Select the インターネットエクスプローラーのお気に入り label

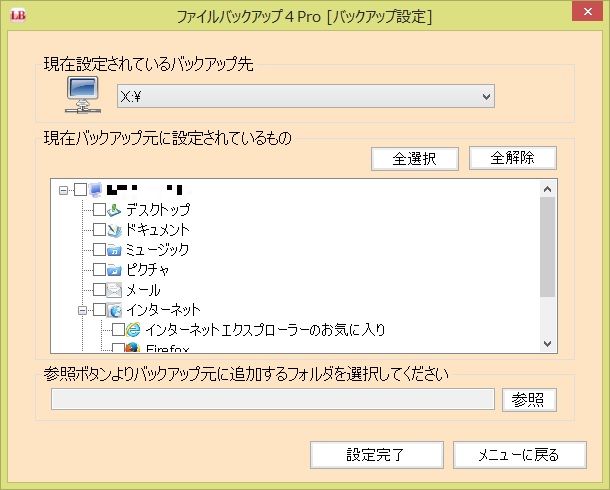pyautogui.click(x=265, y=330)
